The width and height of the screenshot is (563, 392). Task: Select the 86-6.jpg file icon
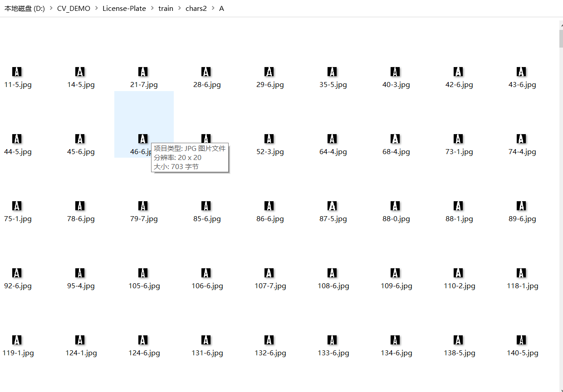(x=269, y=206)
